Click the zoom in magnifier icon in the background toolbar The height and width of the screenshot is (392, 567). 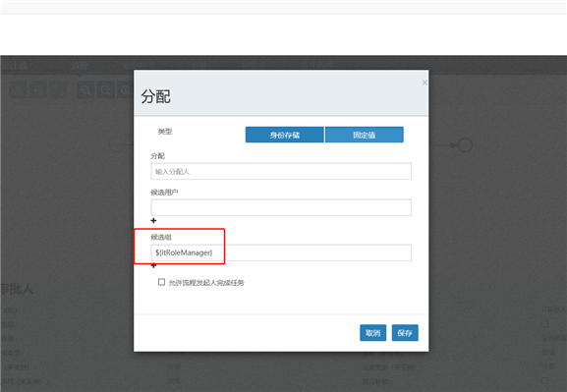(85, 89)
